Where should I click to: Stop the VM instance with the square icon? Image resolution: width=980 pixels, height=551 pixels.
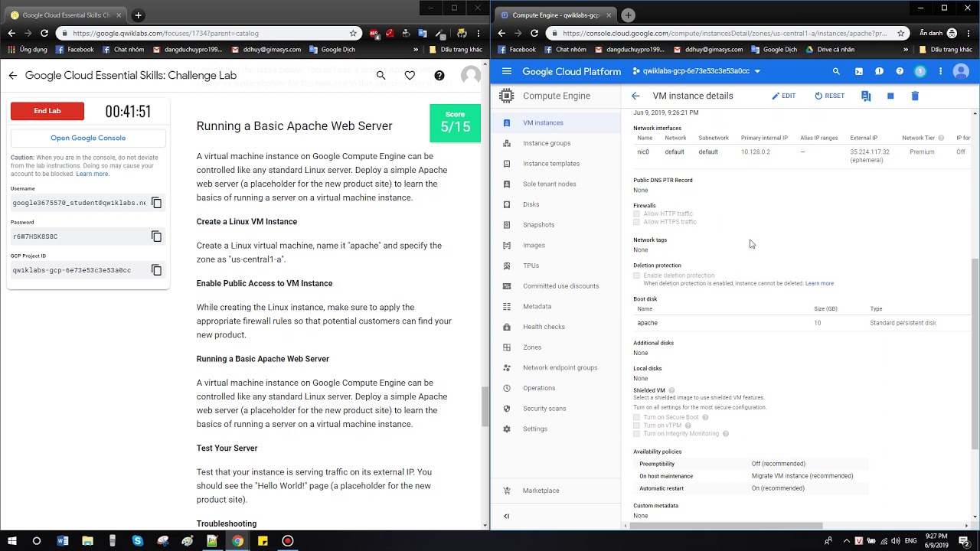890,96
